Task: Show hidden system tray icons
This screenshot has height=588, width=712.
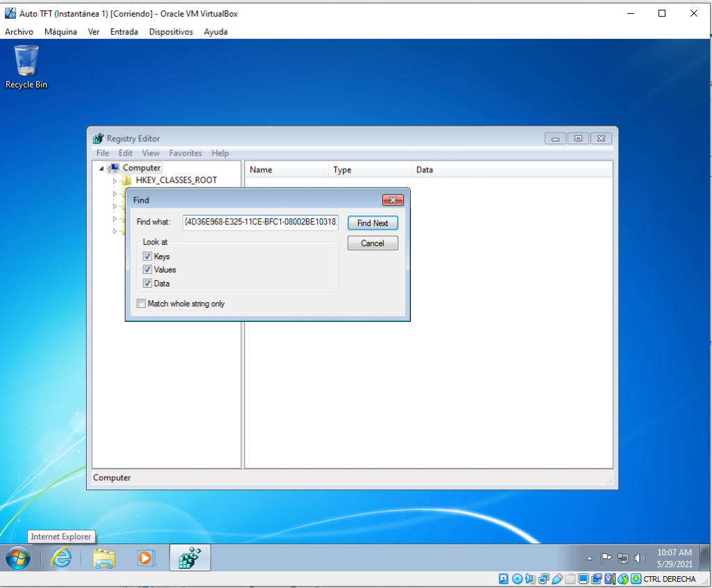Action: click(x=590, y=558)
